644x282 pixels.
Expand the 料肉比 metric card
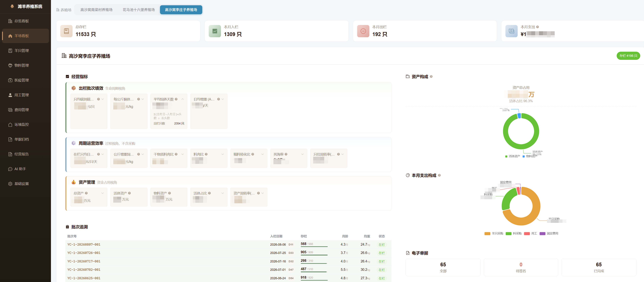coord(222,154)
